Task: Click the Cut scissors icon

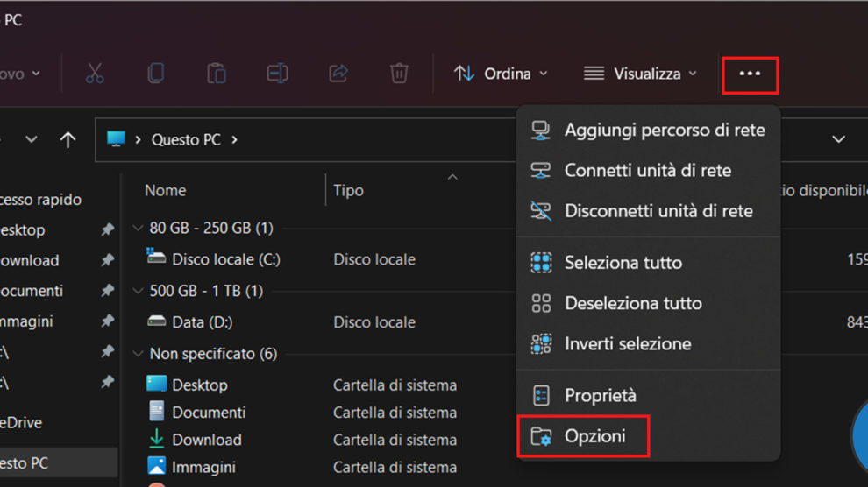Action: [95, 74]
